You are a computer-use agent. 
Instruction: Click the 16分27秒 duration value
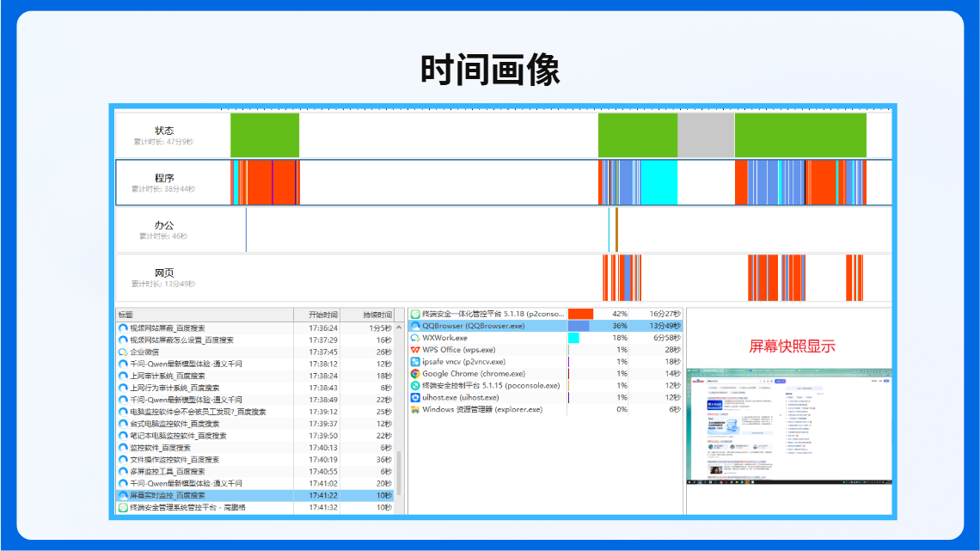[665, 314]
